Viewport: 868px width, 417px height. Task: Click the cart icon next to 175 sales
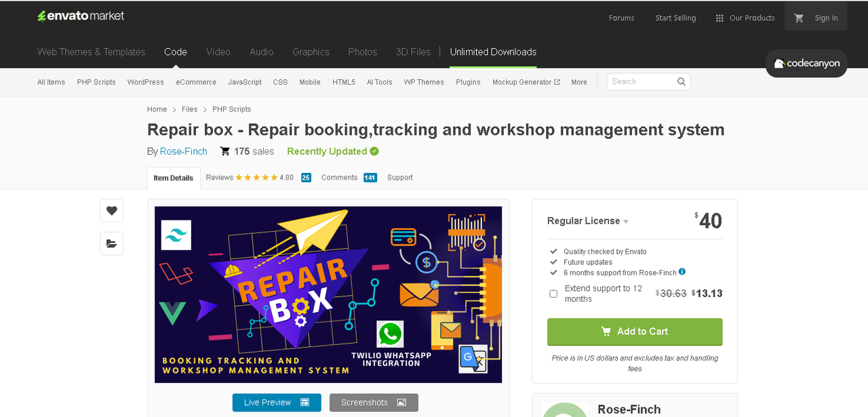[x=225, y=151]
